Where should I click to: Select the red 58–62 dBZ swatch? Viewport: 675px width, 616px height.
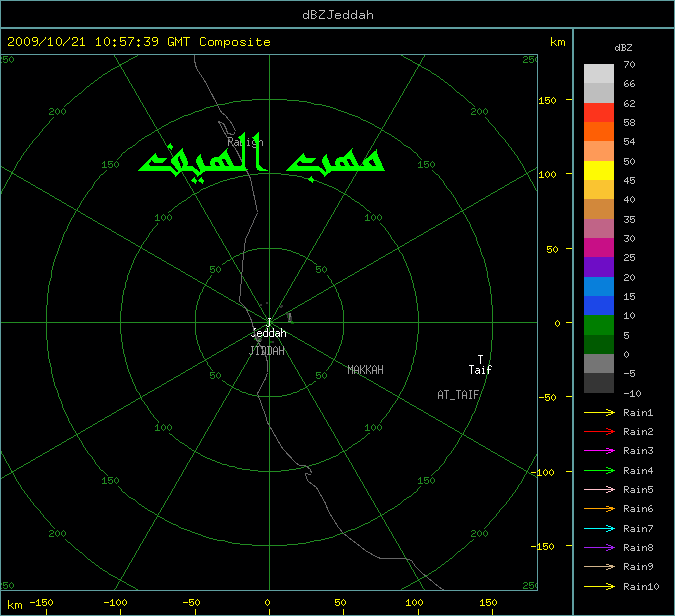click(599, 112)
